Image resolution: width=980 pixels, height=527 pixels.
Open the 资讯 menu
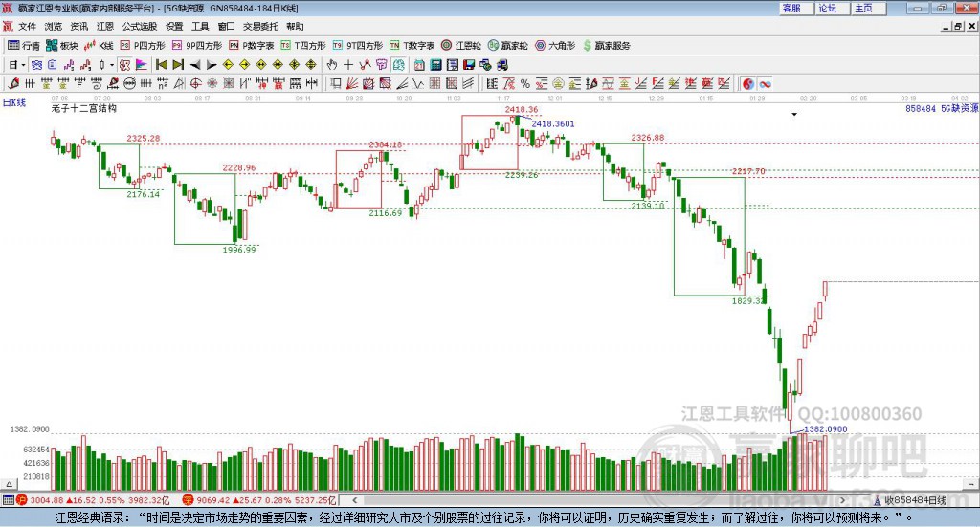78,26
